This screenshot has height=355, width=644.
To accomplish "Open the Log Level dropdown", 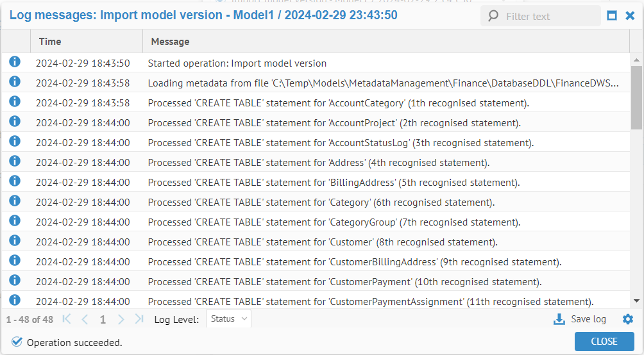I will pos(228,319).
